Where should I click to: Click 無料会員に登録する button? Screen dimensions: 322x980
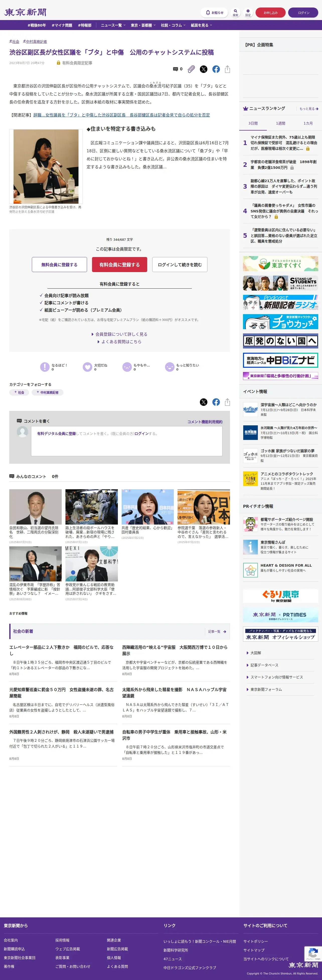[59, 264]
